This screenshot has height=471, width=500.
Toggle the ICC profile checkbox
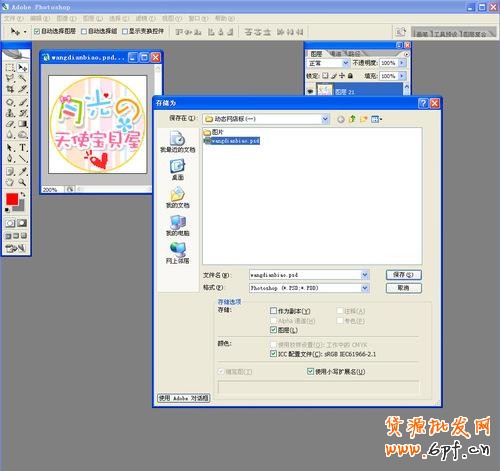click(x=273, y=354)
